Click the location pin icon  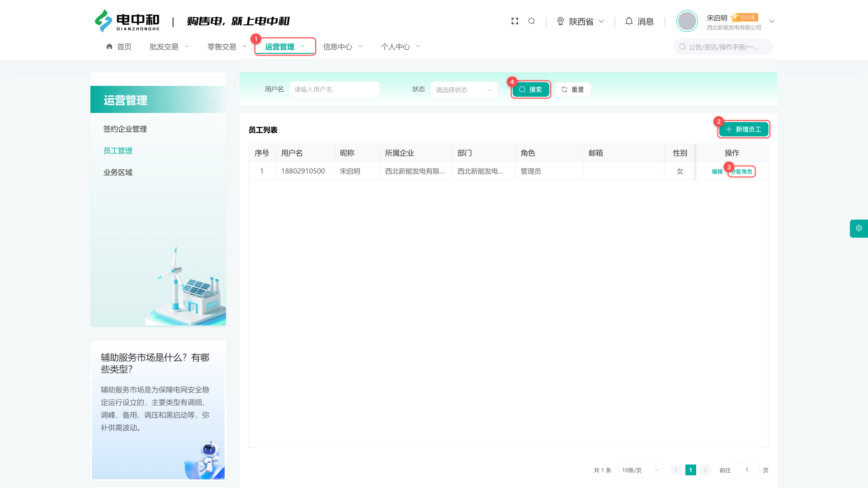tap(561, 21)
